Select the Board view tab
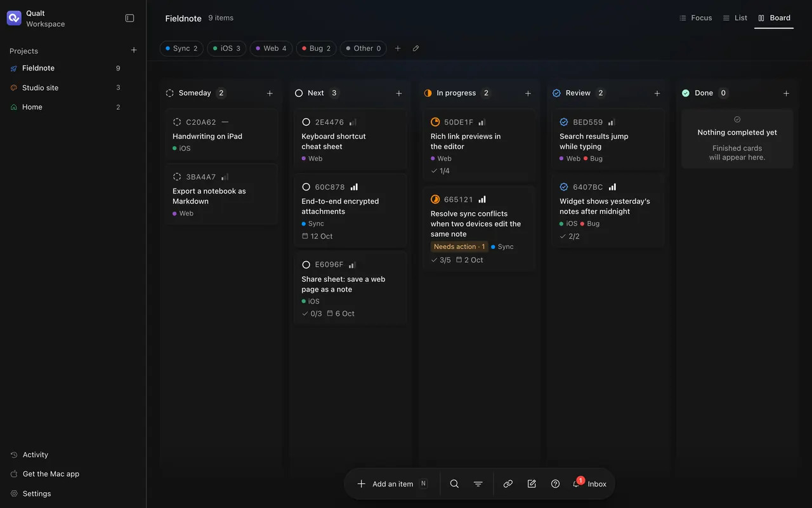The height and width of the screenshot is (508, 812). click(x=774, y=18)
